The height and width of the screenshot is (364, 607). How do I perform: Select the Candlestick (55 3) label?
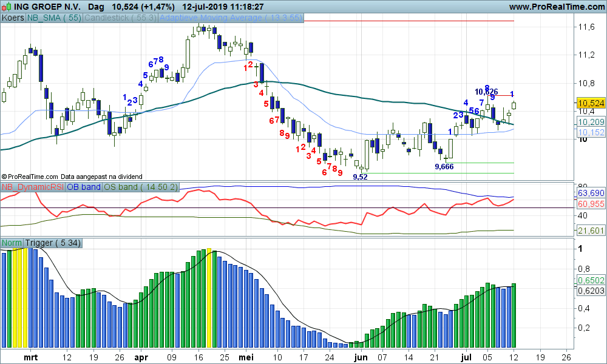coord(120,18)
